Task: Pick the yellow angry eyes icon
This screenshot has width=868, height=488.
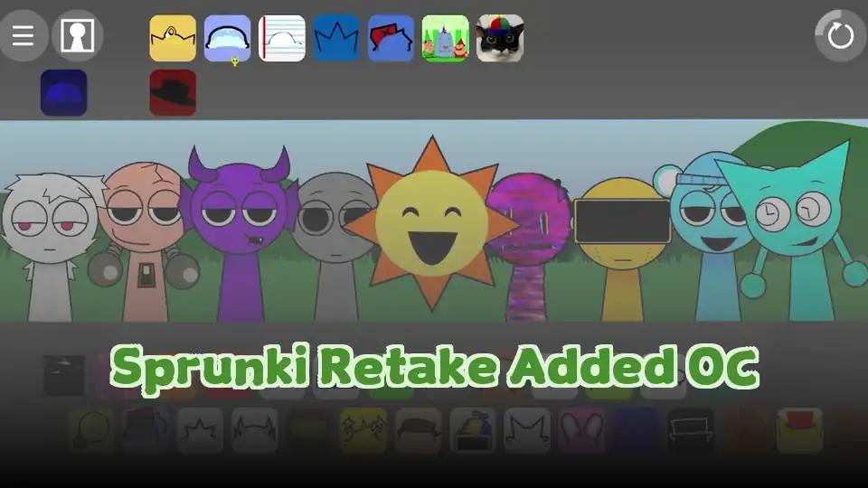Action: (x=363, y=430)
